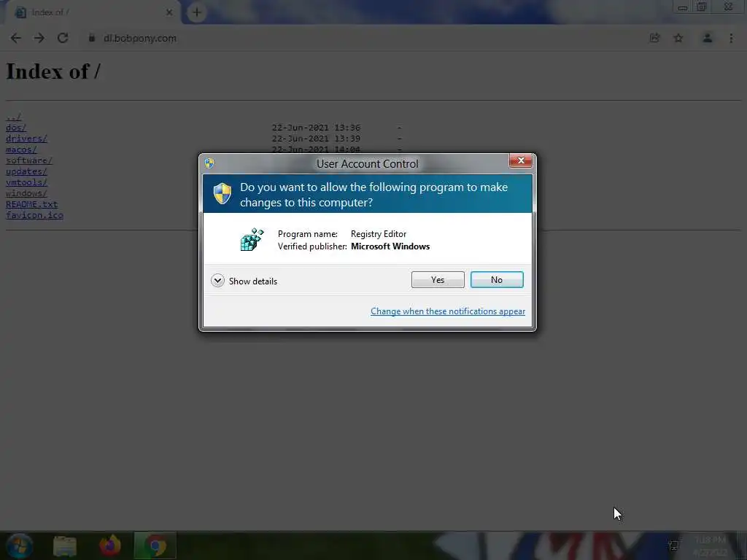Reload the page in Chrome

click(x=63, y=38)
